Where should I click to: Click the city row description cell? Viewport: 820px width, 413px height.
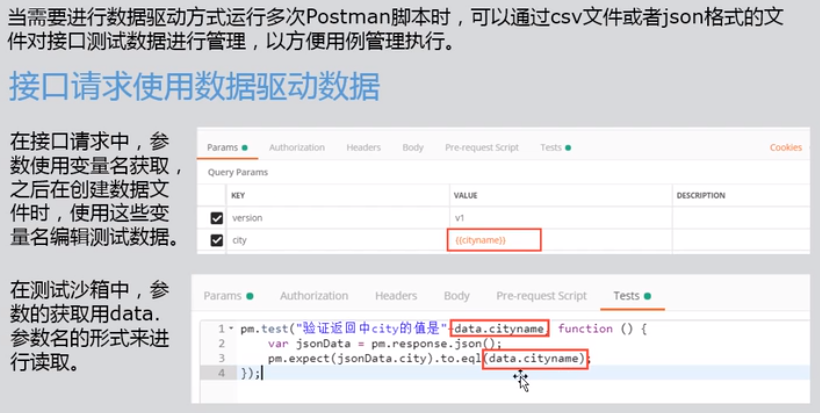click(x=741, y=240)
